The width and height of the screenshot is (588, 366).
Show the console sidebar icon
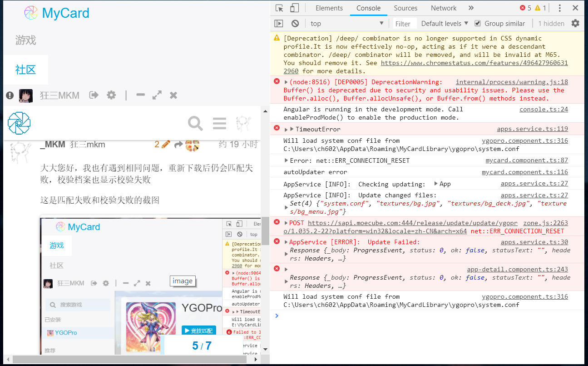[279, 23]
